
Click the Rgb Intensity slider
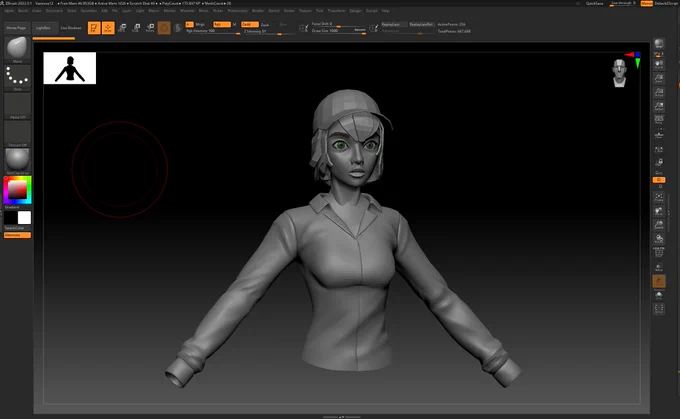pyautogui.click(x=212, y=31)
